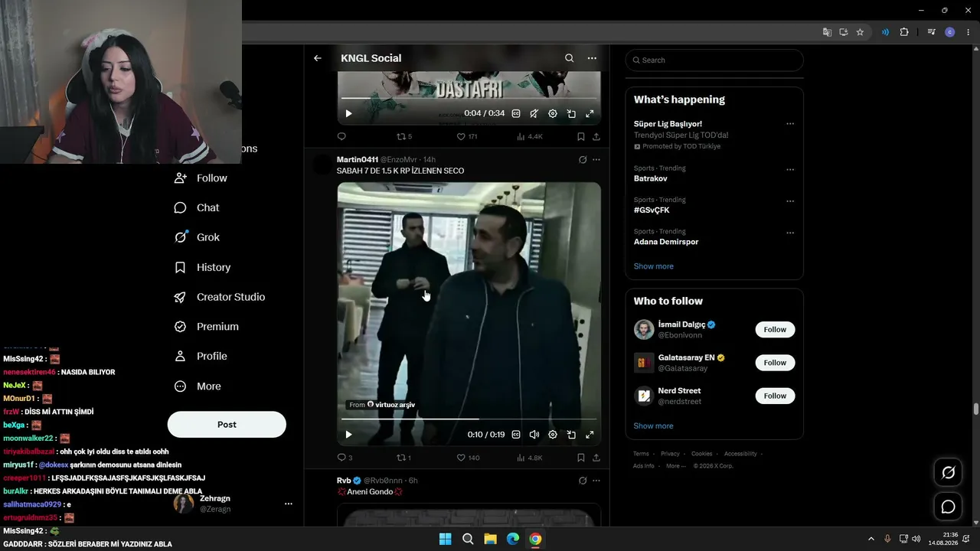Follow Galatasaray EN
Image resolution: width=980 pixels, height=551 pixels.
point(775,363)
